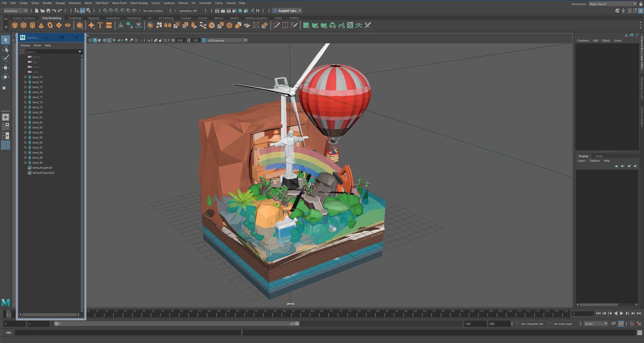
Task: Switch to the Rigging shelf tab
Action: click(94, 18)
